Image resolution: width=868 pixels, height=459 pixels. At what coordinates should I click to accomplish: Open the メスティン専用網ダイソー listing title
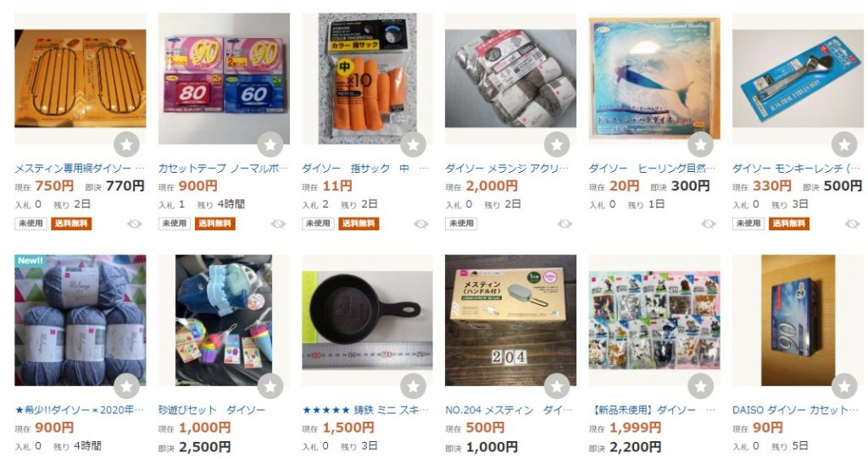coord(80,169)
